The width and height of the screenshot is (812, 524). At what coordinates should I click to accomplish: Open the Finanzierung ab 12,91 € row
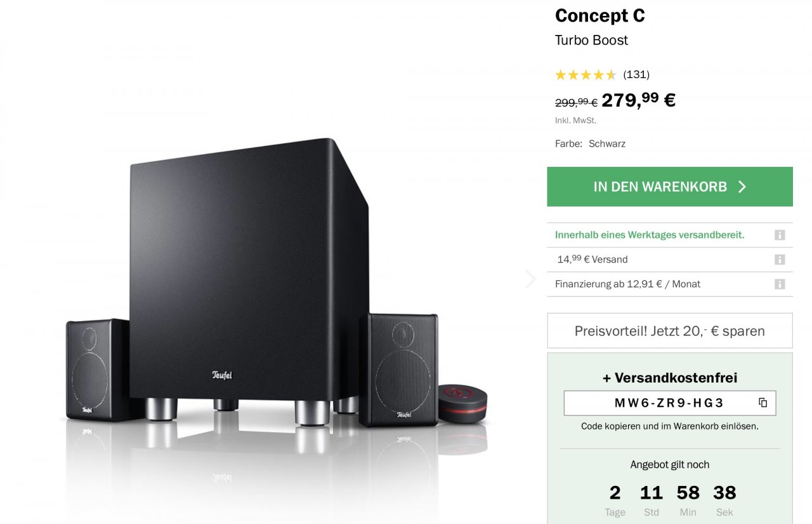click(x=627, y=284)
